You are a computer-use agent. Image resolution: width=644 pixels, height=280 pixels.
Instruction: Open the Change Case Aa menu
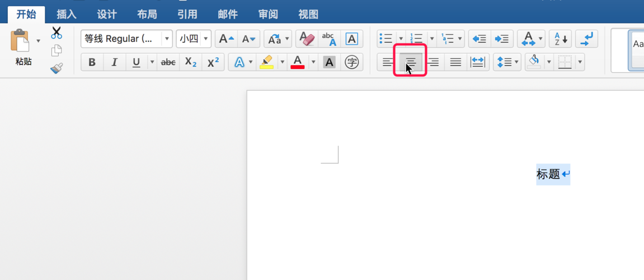click(x=278, y=39)
